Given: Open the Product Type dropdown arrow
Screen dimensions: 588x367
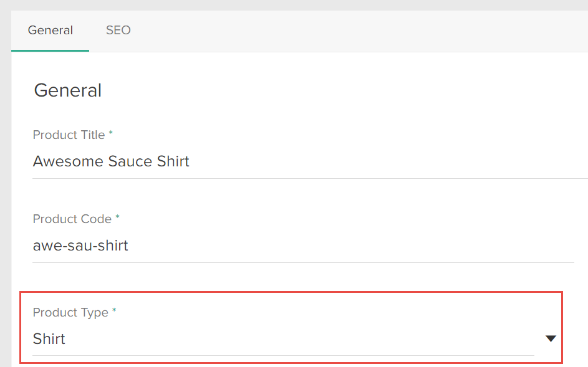Looking at the screenshot, I should click(x=551, y=338).
